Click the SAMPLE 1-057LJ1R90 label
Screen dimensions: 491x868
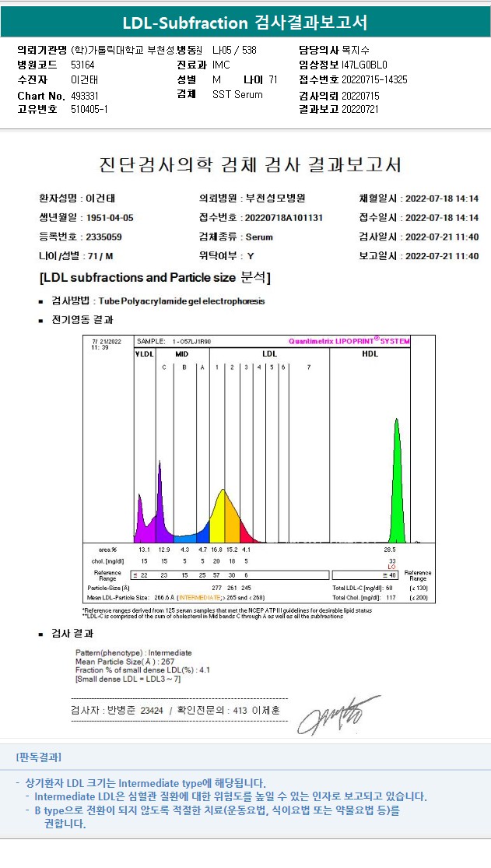tap(174, 342)
